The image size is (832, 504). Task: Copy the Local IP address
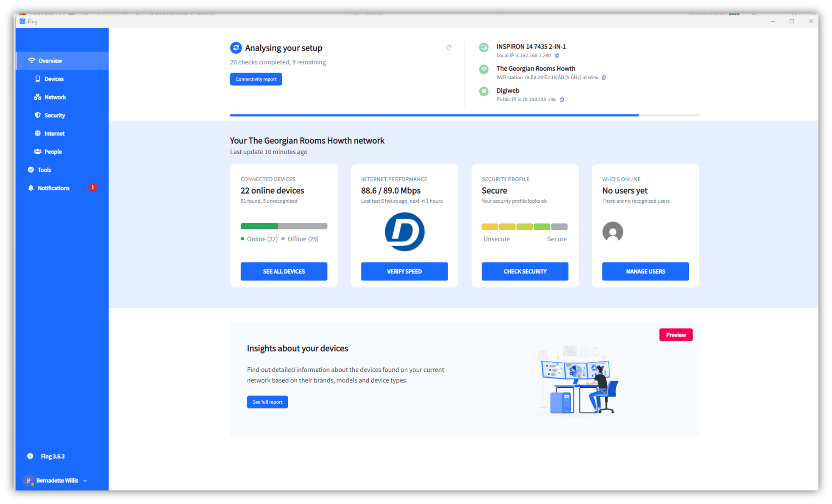pos(557,56)
